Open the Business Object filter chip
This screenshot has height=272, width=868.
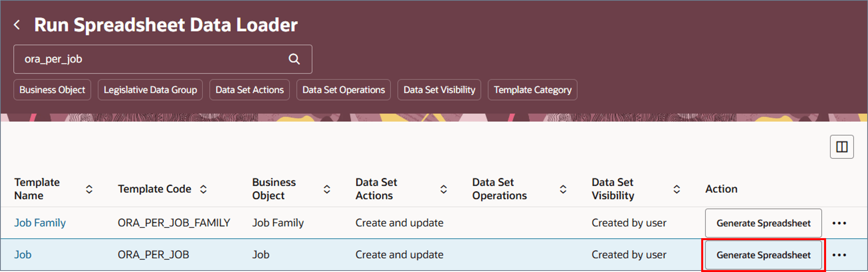(52, 90)
